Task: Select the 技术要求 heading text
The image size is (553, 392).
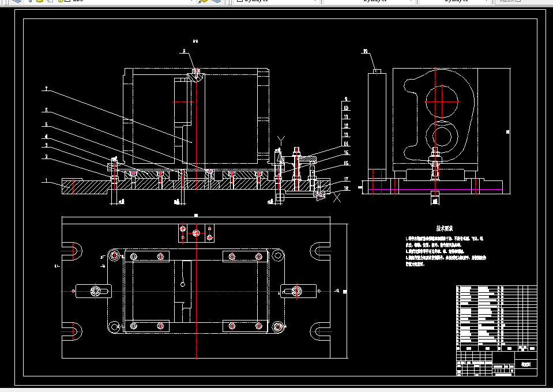Action: 445,228
